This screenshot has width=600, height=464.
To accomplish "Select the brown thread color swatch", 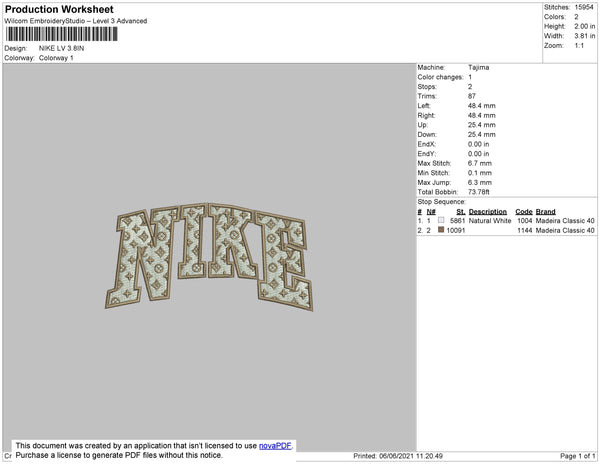I will (441, 230).
